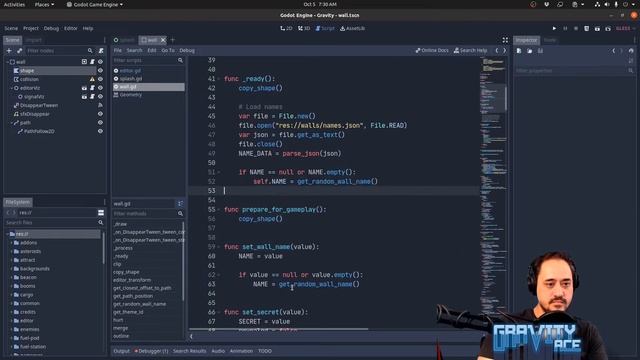Click DisappearTween signals icon
Screen dimensions: 640x360
100,105
